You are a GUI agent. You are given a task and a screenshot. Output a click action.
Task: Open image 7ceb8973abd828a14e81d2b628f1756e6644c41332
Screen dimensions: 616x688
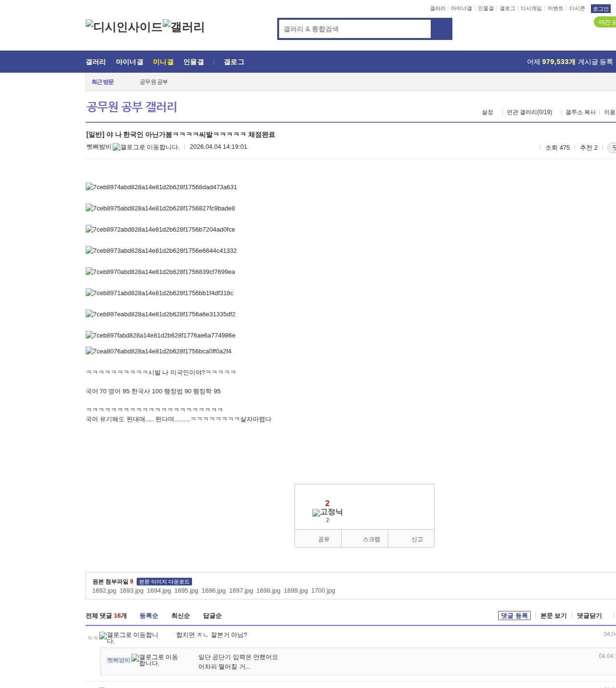click(x=161, y=251)
